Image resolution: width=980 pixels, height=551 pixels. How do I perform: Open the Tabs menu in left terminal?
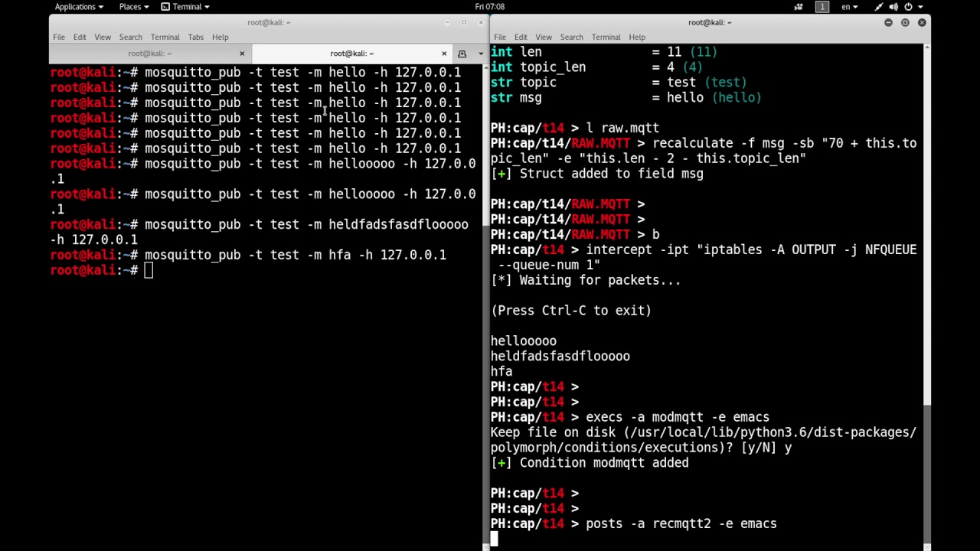point(195,37)
